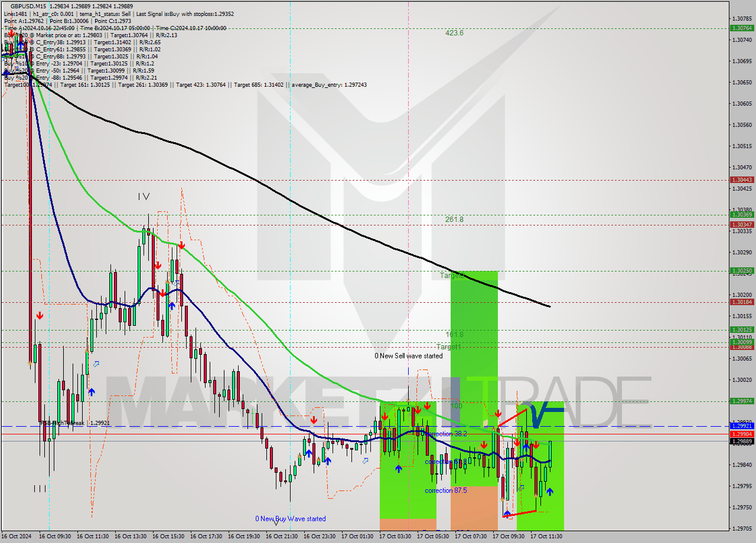Screen dimensions: 756x543
Task: Select the 1.29974 green price tag
Action: [x=741, y=401]
